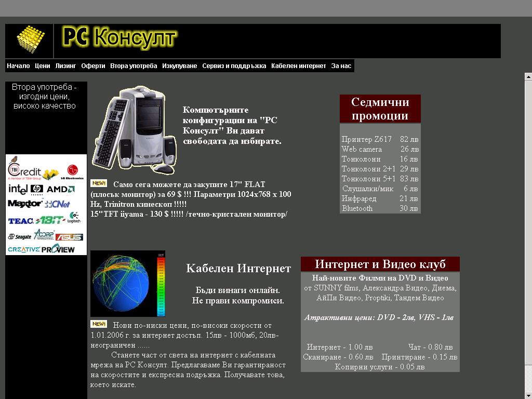Click the Acorp logo

[x=44, y=234]
